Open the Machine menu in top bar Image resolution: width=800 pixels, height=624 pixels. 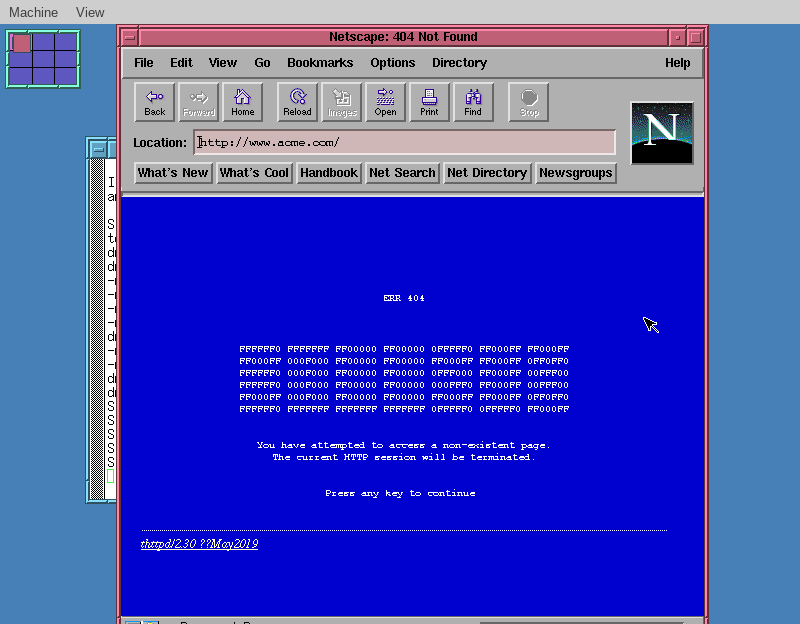(x=34, y=12)
